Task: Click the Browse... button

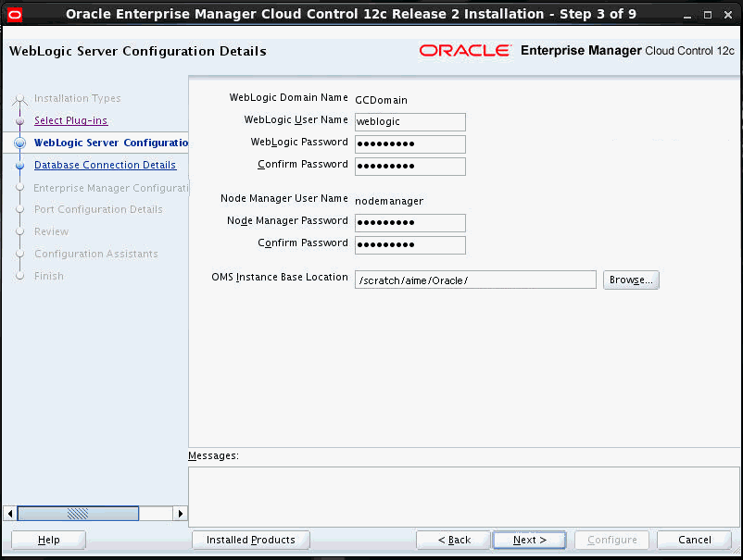Action: coord(631,280)
